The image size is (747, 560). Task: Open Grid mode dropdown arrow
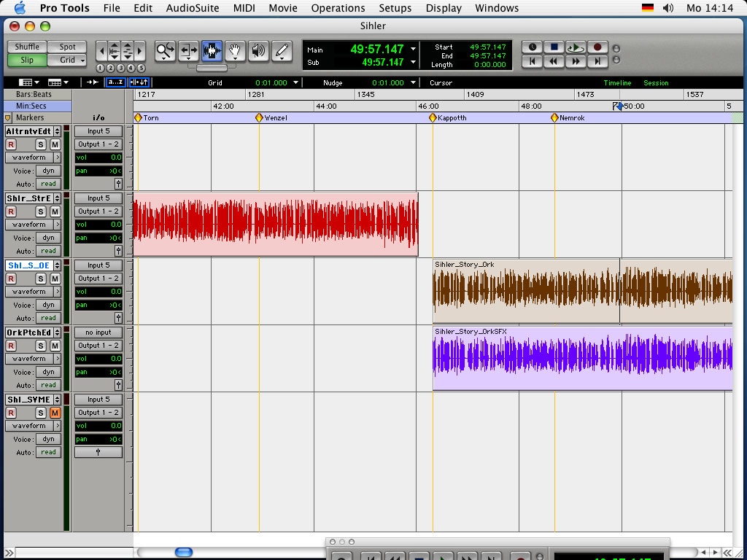(82, 61)
